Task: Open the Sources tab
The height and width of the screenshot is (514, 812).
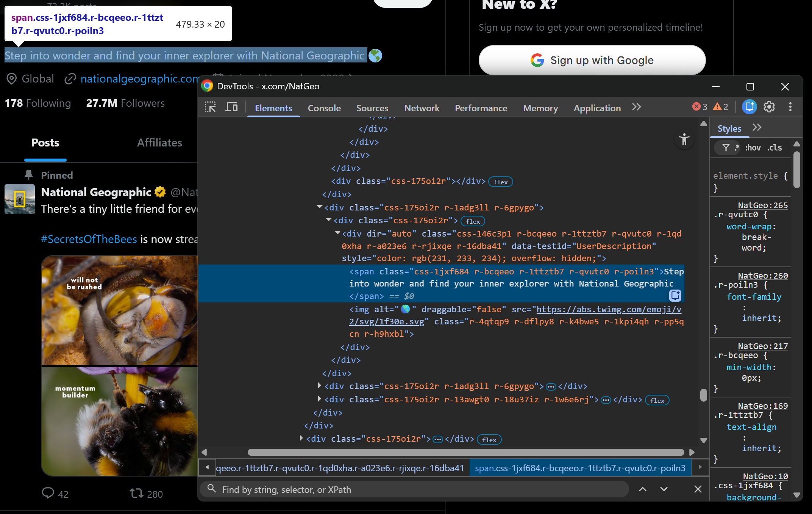Action: tap(372, 108)
